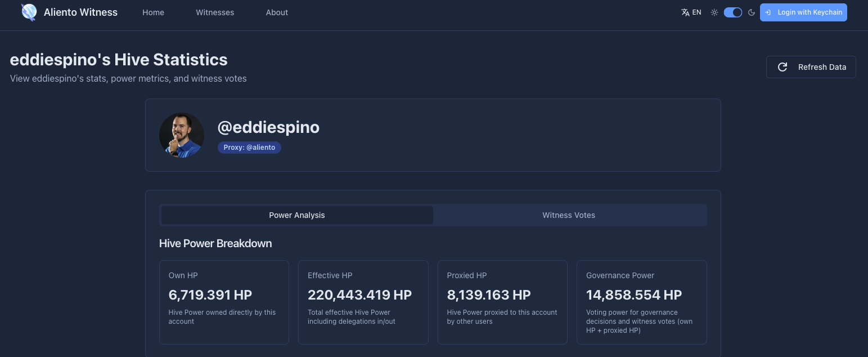Click the Governance Power card label

point(620,275)
